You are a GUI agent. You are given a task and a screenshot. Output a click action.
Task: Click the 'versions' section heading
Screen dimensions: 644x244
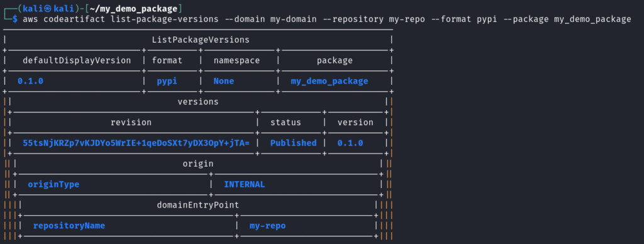(x=198, y=101)
